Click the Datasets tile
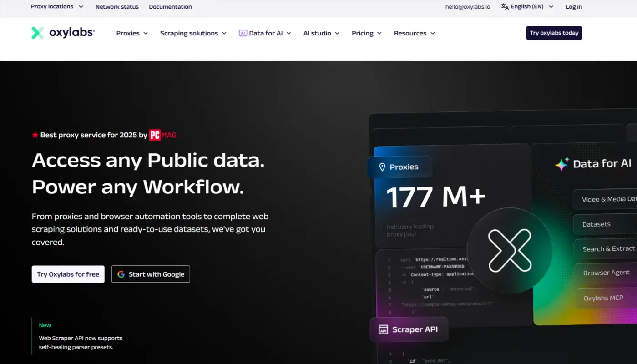This screenshot has width=637, height=364. (x=597, y=224)
